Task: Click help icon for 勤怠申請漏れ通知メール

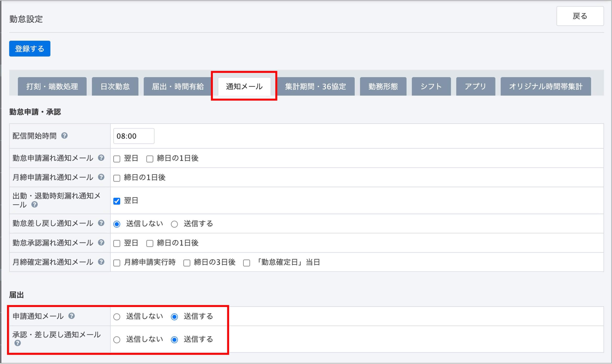Action: 101,158
